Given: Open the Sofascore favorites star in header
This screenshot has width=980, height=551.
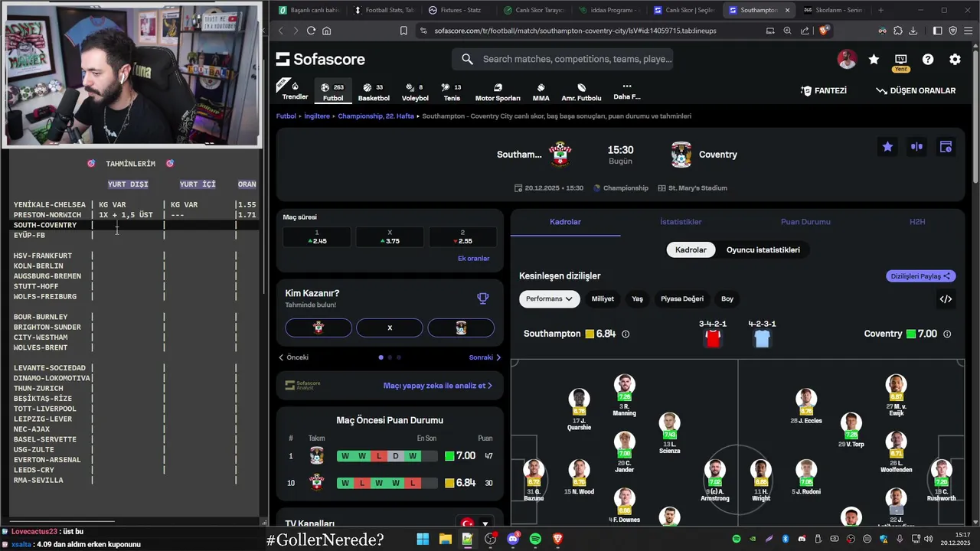Looking at the screenshot, I should 874,60.
